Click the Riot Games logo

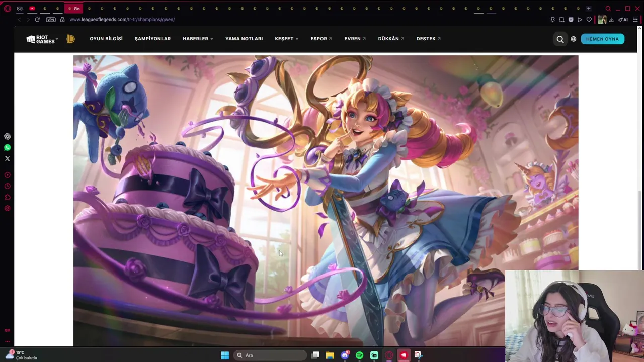coord(40,39)
